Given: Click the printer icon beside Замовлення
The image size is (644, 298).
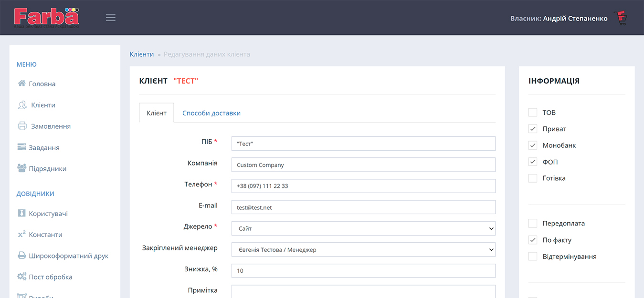Looking at the screenshot, I should [x=22, y=126].
